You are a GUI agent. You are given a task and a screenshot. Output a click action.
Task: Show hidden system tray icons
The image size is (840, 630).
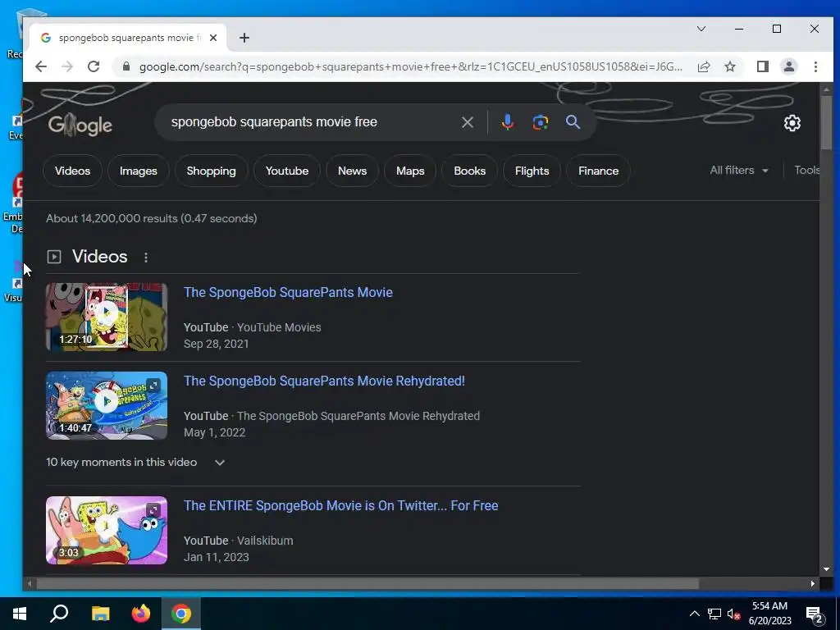tap(694, 614)
